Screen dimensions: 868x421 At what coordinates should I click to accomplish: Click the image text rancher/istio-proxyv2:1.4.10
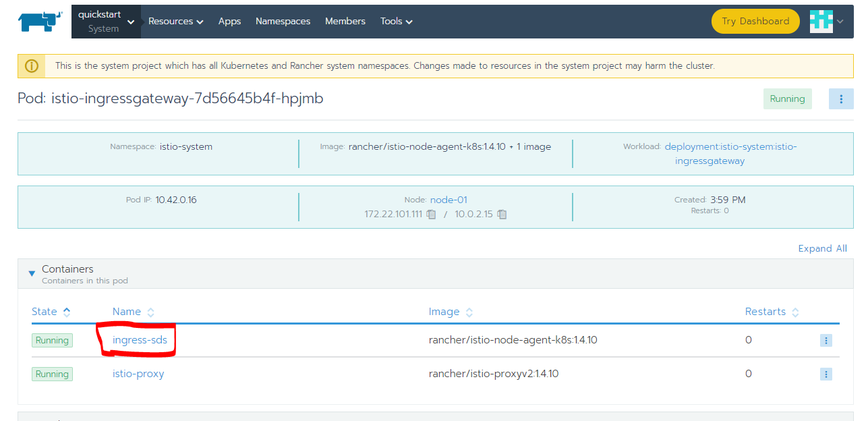point(494,374)
